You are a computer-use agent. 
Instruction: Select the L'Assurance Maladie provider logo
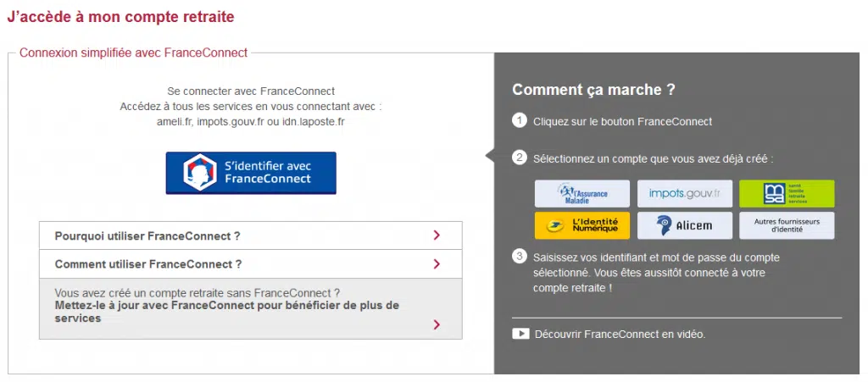581,193
